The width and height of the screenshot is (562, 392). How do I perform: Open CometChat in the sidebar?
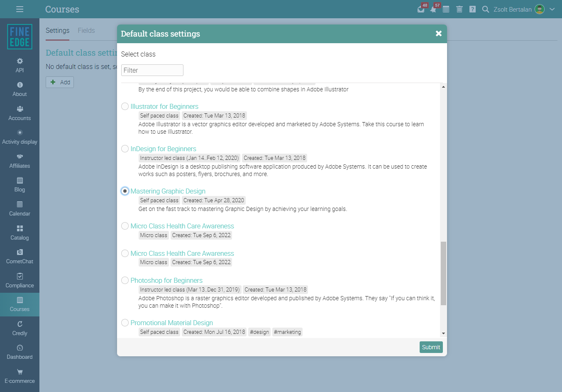click(x=20, y=257)
